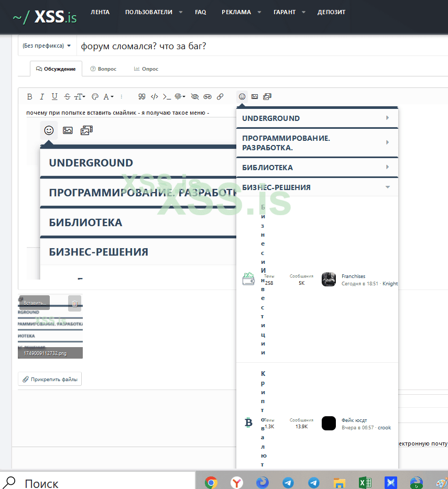Expand the arrow next to РЕКЛАМА

pyautogui.click(x=259, y=12)
